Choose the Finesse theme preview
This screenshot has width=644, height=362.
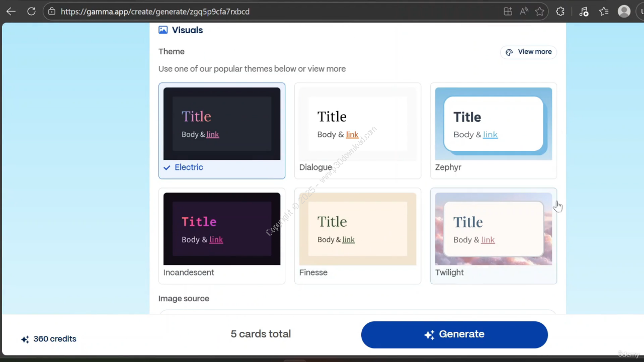(x=357, y=235)
